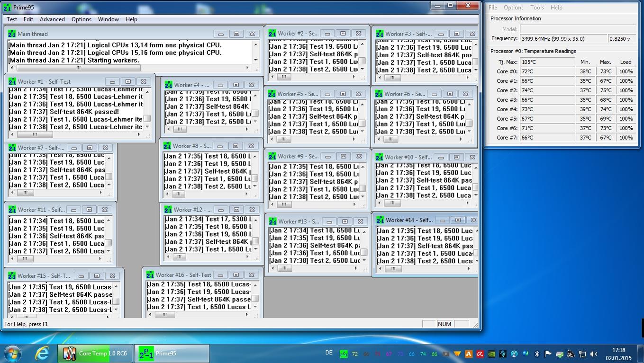Click the NUM indicator in status bar
The height and width of the screenshot is (363, 644).
point(444,324)
